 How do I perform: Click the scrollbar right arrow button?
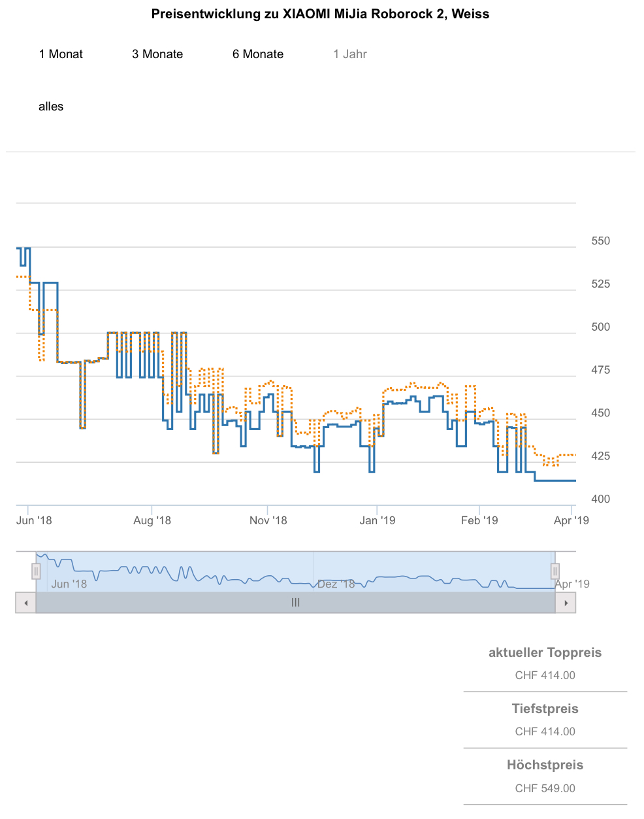pos(566,603)
